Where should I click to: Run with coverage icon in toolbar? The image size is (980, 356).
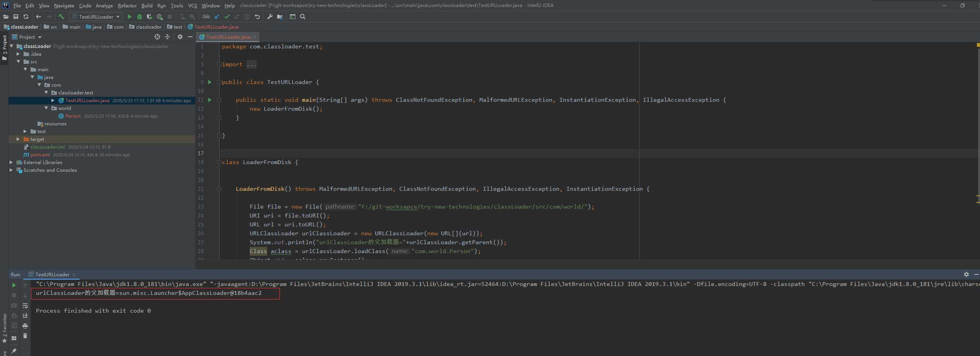point(150,17)
